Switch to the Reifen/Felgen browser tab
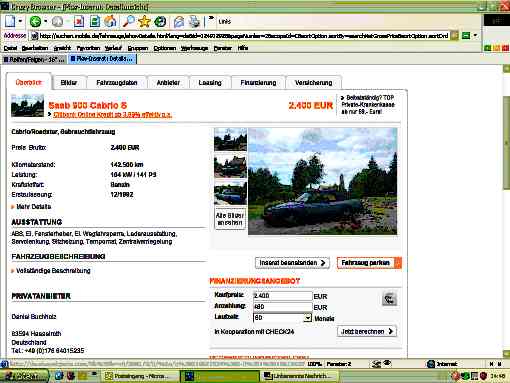 tap(34, 59)
